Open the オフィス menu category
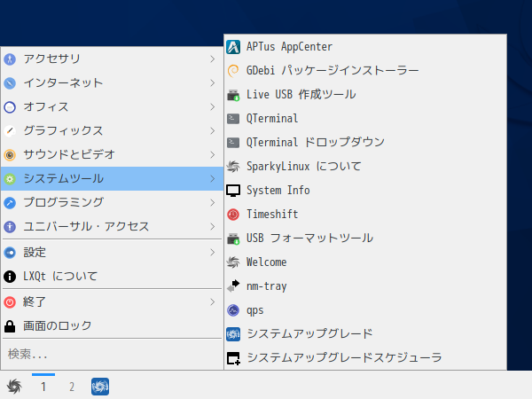Screen dimensions: 532x399 (112, 107)
